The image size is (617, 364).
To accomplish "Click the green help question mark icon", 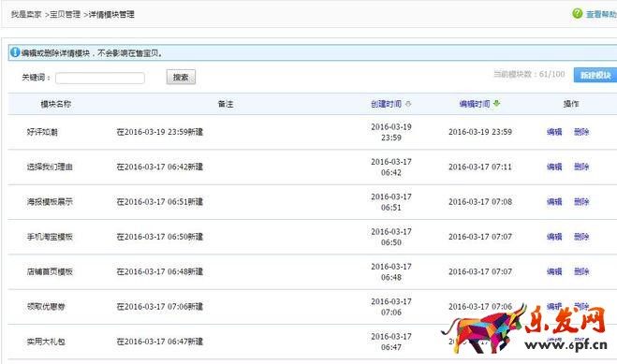I will [578, 13].
